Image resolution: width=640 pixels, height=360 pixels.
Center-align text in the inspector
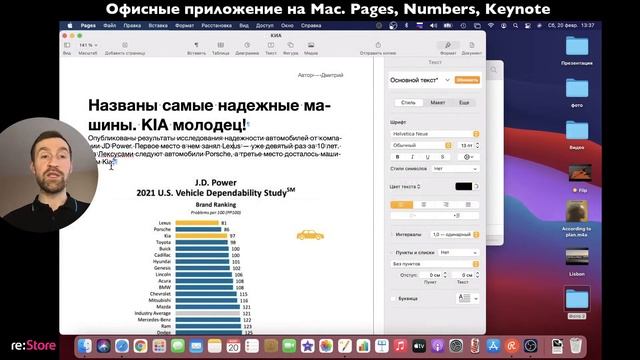pyautogui.click(x=424, y=204)
